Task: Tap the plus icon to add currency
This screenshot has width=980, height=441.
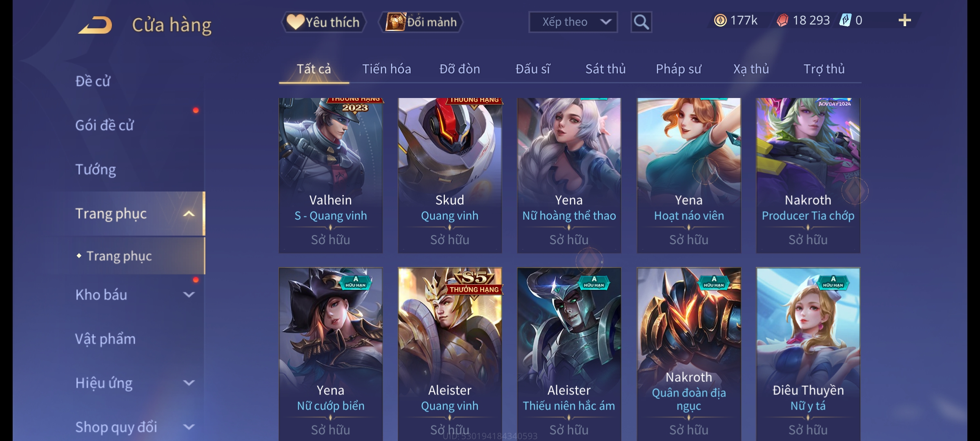Action: [x=904, y=20]
